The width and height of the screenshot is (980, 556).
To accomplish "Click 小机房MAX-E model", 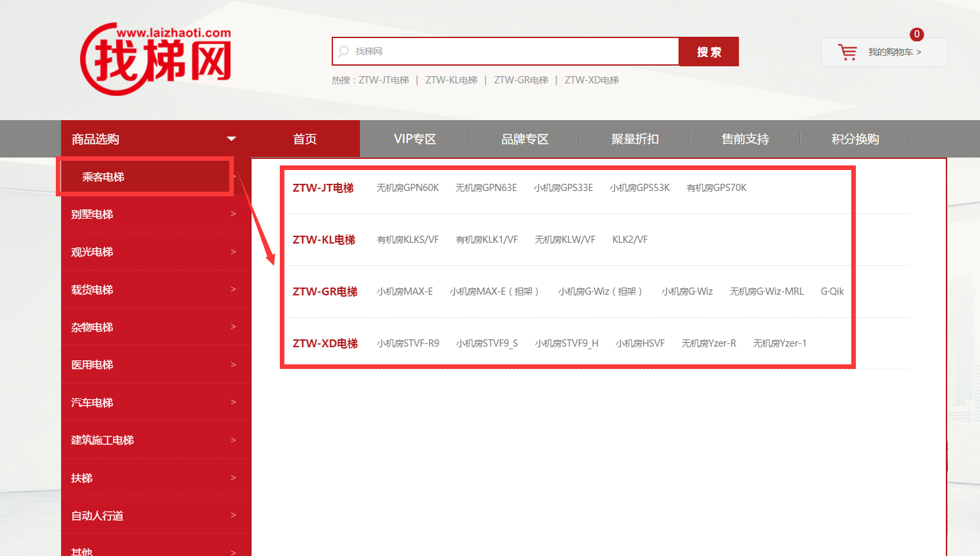I will pyautogui.click(x=405, y=291).
